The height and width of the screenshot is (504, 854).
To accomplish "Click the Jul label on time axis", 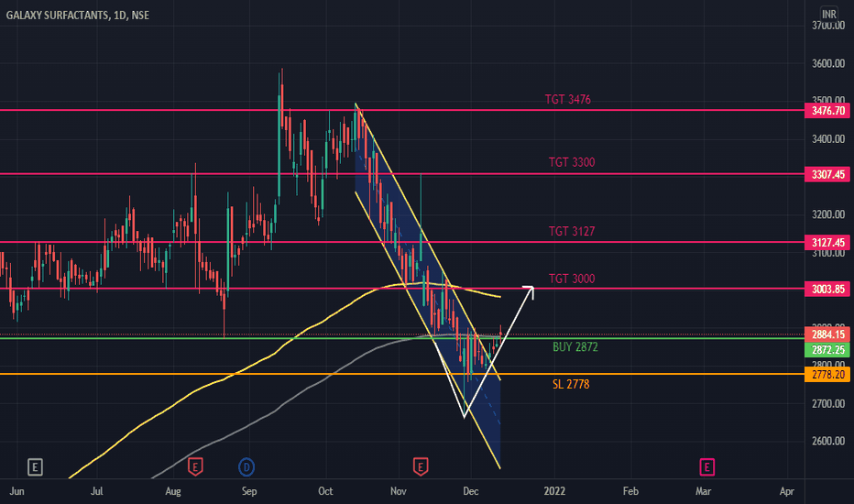I will (96, 491).
